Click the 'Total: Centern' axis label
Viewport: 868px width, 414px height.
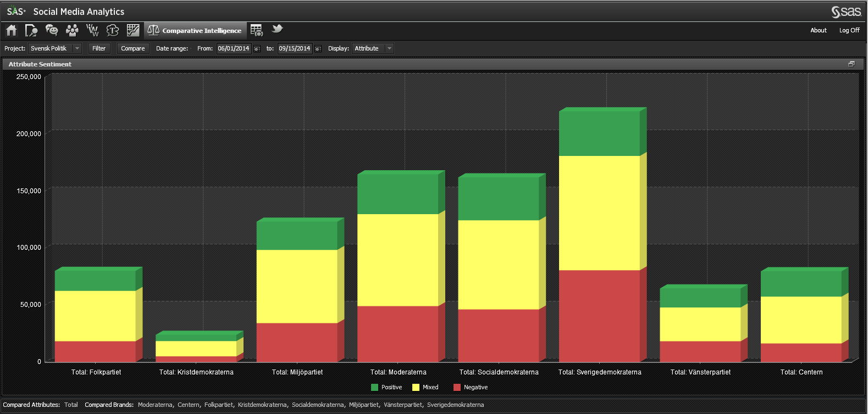click(801, 372)
